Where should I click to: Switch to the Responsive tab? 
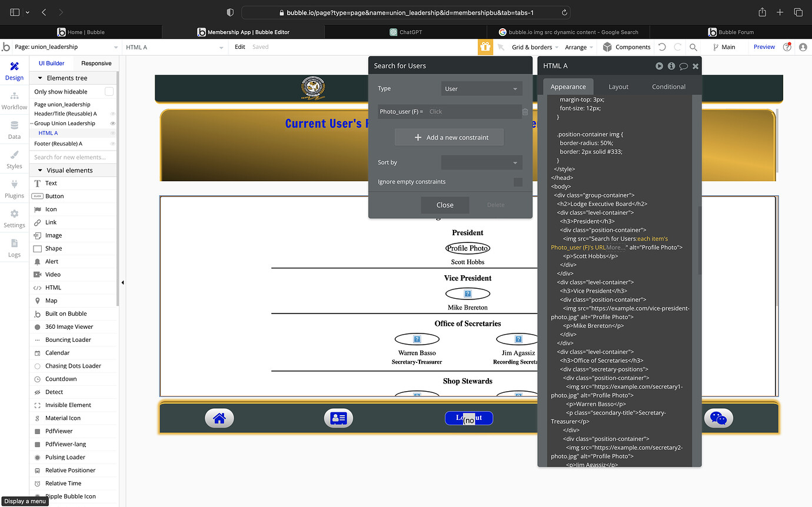[x=96, y=63]
